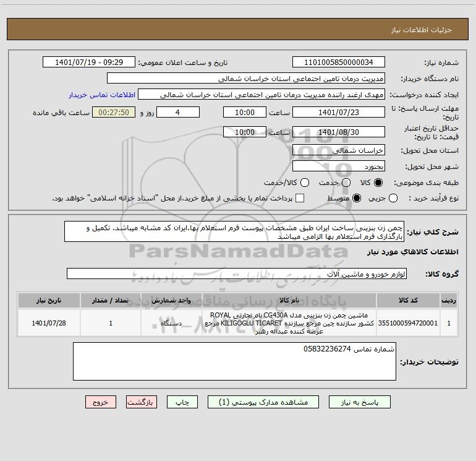Click the announcement date field 1401/07/19 - 09:29
The height and width of the screenshot is (461, 476).
[x=89, y=62]
